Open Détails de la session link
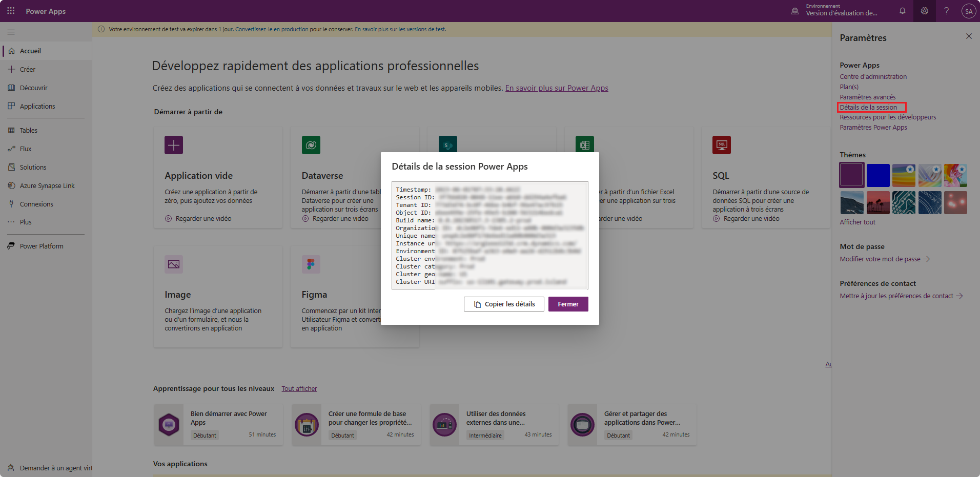Screen dimensions: 980x477 pos(868,107)
